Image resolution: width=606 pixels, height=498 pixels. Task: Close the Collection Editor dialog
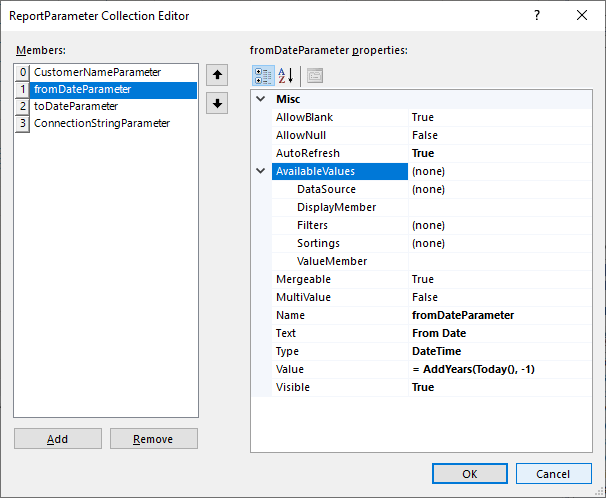pos(582,15)
